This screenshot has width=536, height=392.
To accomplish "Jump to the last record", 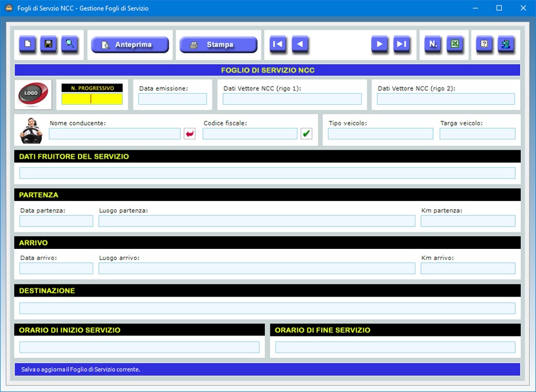I will tap(401, 44).
